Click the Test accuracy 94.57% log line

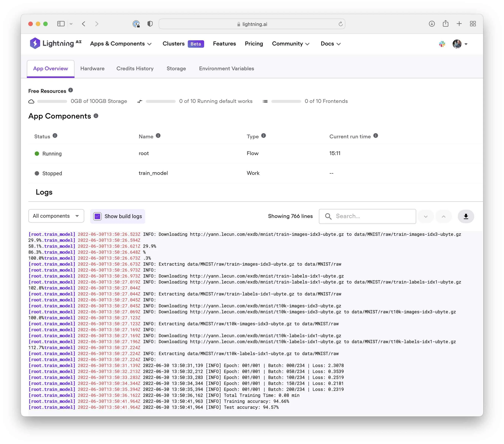(154, 407)
